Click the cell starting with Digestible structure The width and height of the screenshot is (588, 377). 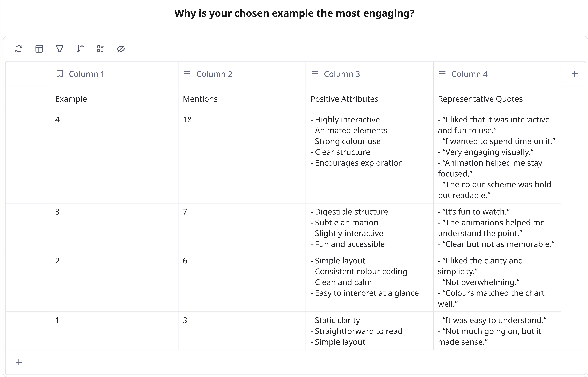369,228
